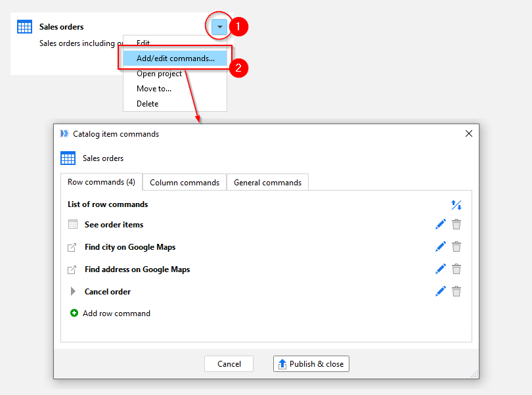Click the Cancel button
Screen dimensions: 532x395
(229, 363)
